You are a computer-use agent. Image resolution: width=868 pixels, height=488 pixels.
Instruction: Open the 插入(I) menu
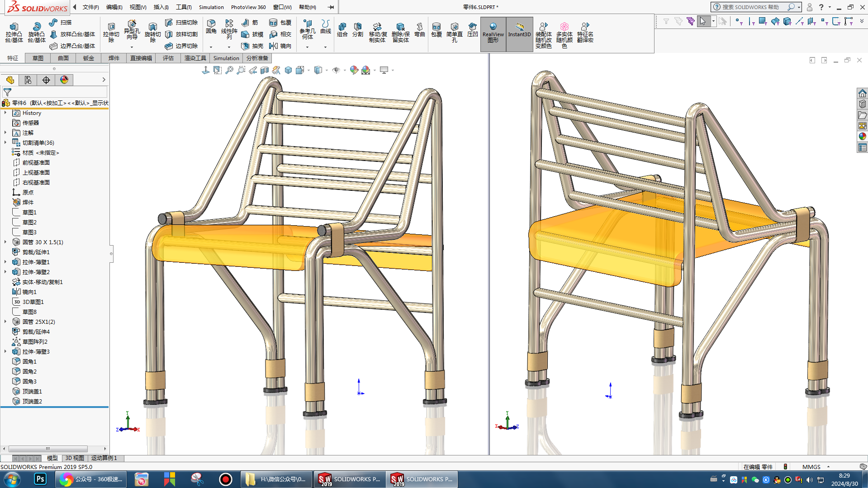coord(161,7)
